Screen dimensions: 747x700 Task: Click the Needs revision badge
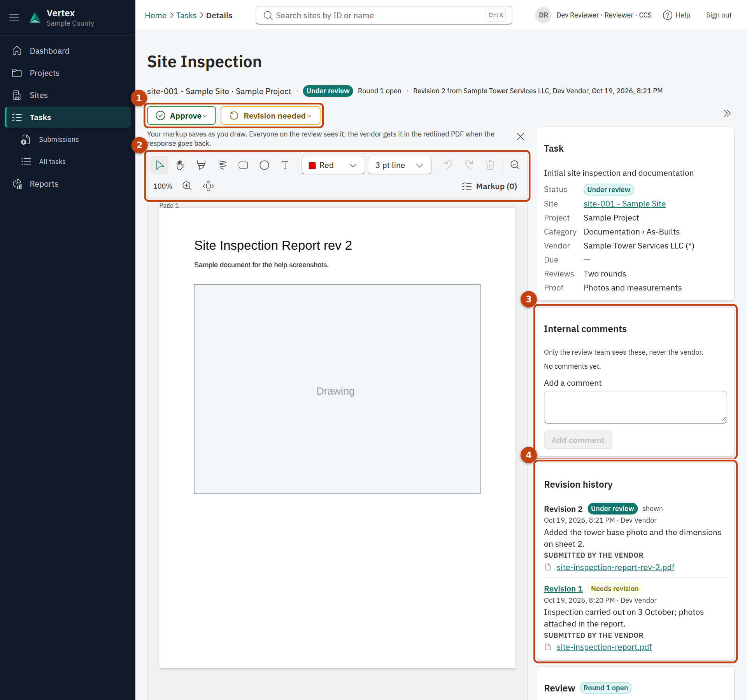tap(614, 589)
